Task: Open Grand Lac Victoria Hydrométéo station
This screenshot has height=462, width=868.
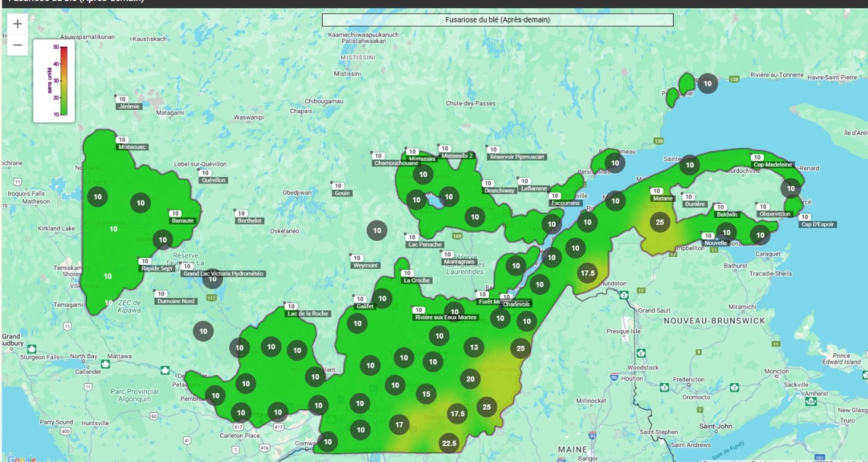Action: point(223,273)
